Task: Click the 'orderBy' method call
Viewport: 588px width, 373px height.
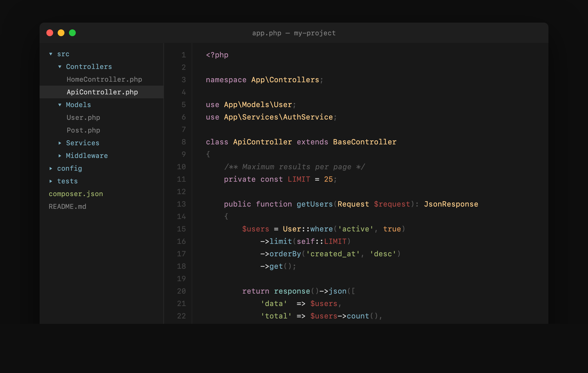Action: [285, 254]
